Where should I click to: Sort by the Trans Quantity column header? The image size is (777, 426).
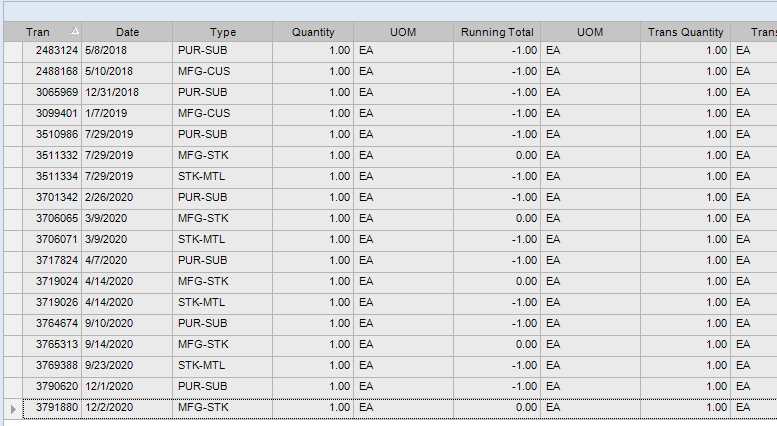pyautogui.click(x=685, y=32)
